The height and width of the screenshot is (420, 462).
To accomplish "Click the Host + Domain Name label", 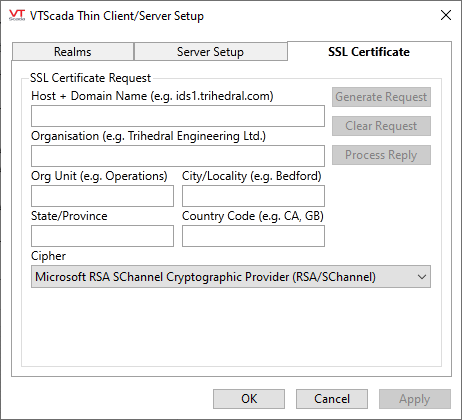I will (152, 96).
